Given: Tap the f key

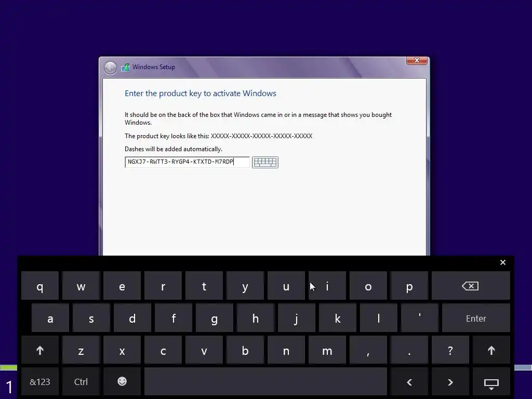Looking at the screenshot, I should (174, 318).
